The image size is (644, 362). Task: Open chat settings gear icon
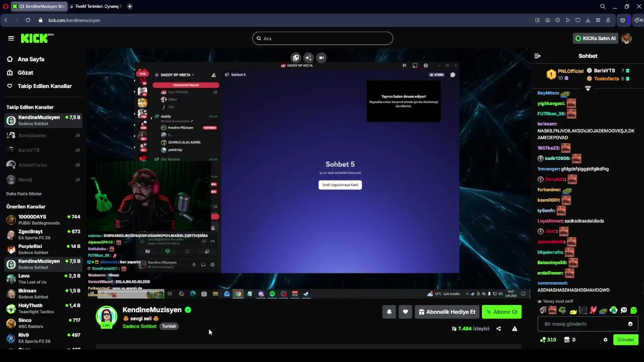pyautogui.click(x=605, y=340)
